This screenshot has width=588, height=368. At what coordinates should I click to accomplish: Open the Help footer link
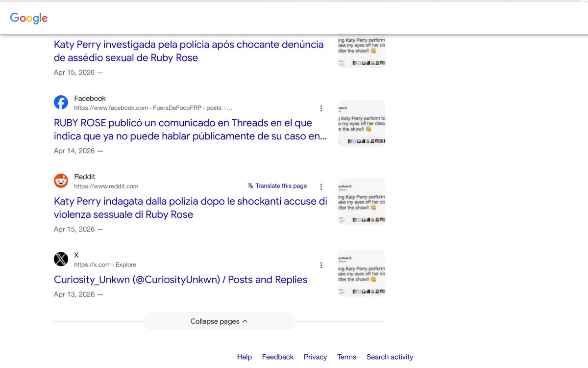pos(245,357)
